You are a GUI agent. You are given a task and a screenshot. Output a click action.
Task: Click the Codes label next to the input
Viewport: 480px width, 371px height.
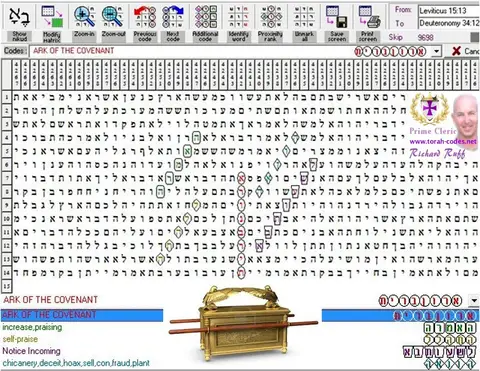15,51
